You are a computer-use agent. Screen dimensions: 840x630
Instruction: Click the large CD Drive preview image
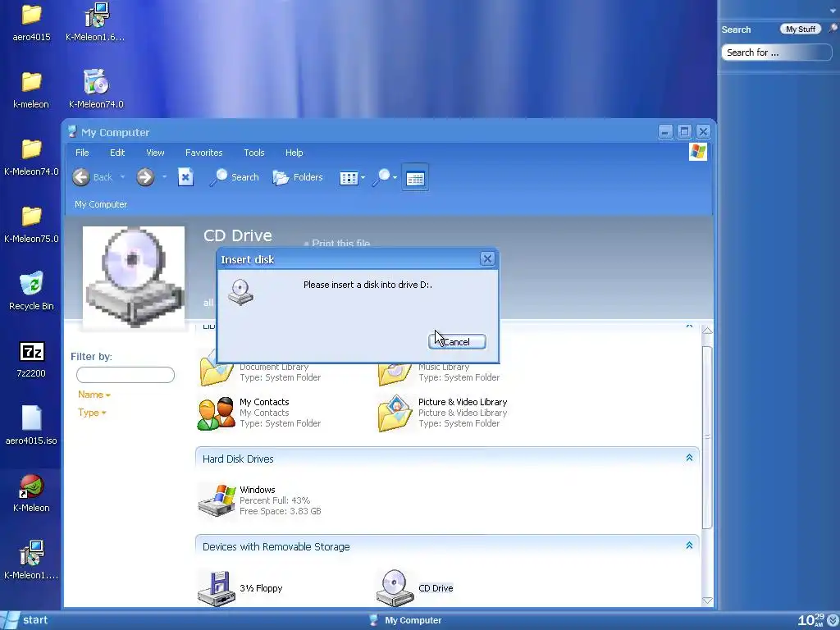[x=134, y=277]
